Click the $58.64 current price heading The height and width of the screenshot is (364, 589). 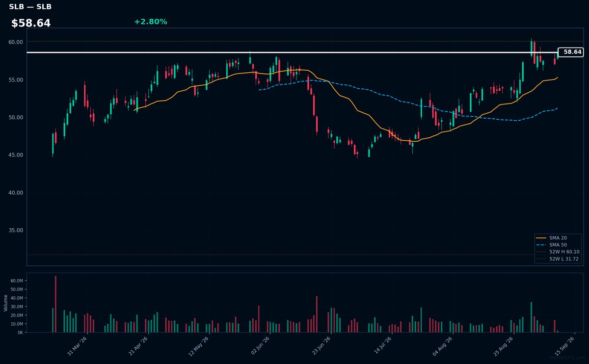(31, 23)
